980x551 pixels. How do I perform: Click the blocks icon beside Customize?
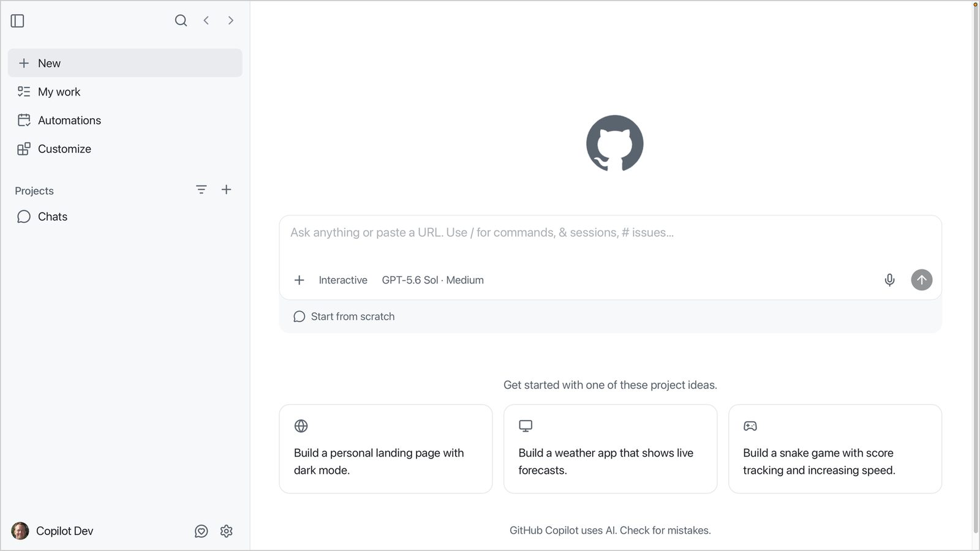(x=24, y=149)
